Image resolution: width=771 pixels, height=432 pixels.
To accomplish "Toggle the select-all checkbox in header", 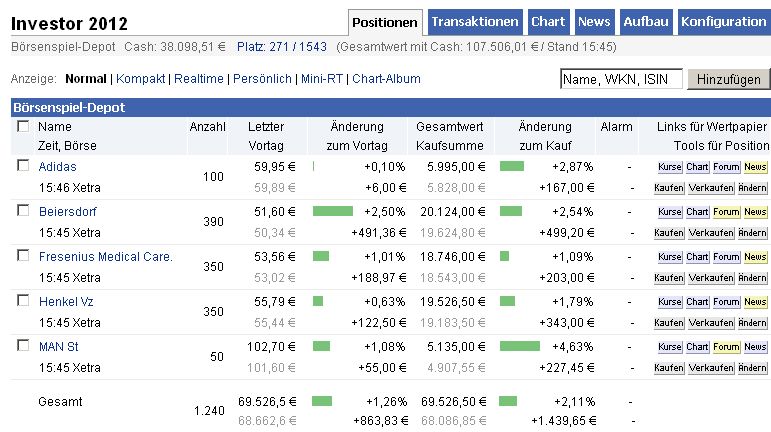I will [x=23, y=127].
